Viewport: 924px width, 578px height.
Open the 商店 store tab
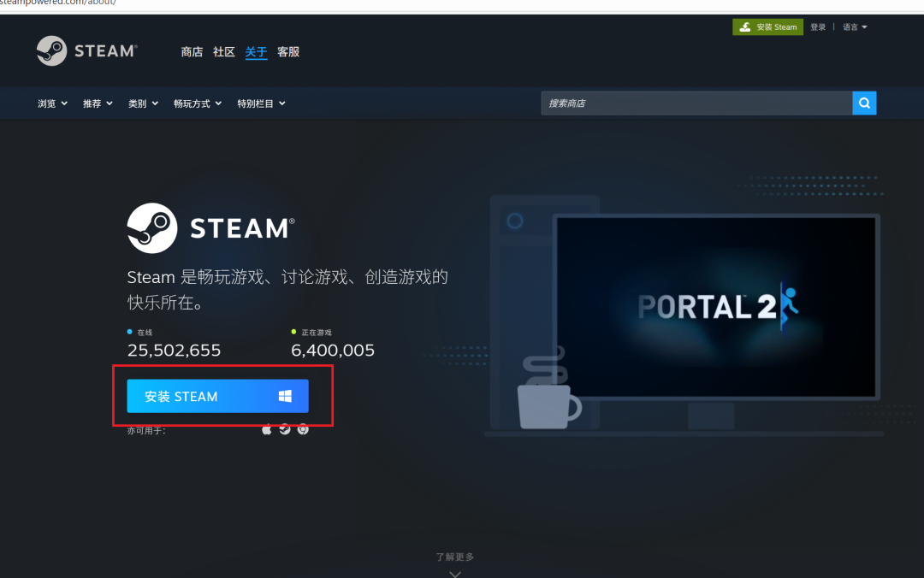192,52
